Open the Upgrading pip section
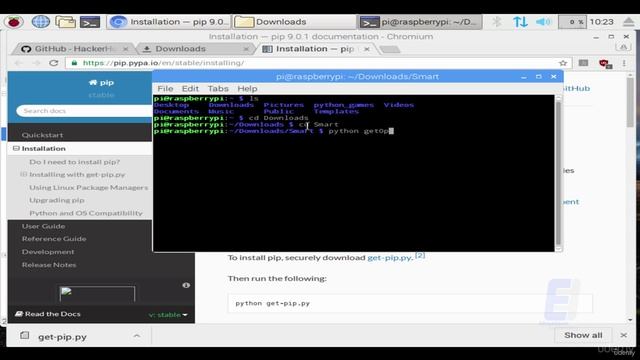This screenshot has width=640, height=360. 57,200
